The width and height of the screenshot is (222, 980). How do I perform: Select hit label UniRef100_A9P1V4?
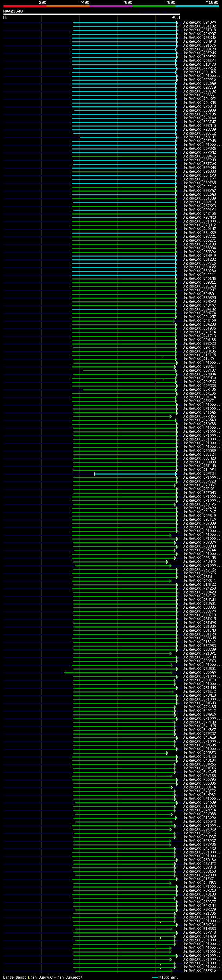tap(199, 210)
